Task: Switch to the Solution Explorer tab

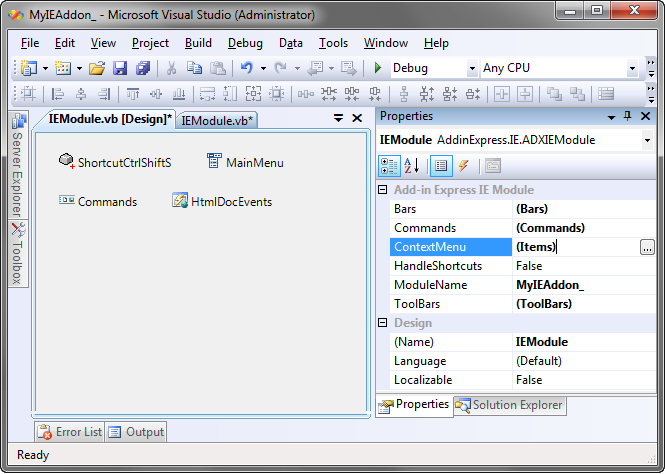Action: [510, 405]
